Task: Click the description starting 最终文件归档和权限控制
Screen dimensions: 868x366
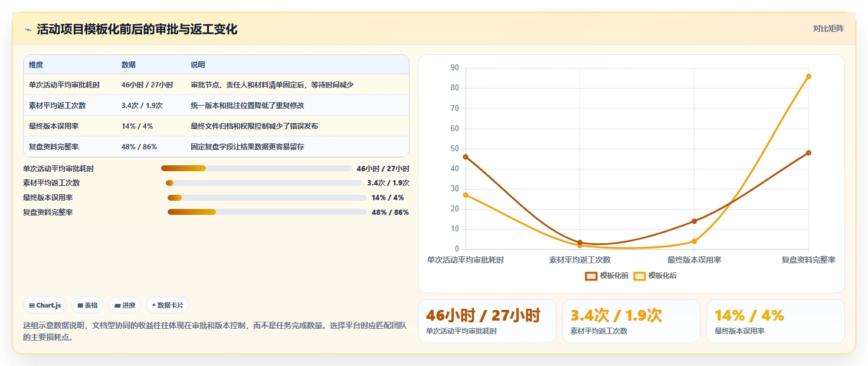Action: coord(254,126)
